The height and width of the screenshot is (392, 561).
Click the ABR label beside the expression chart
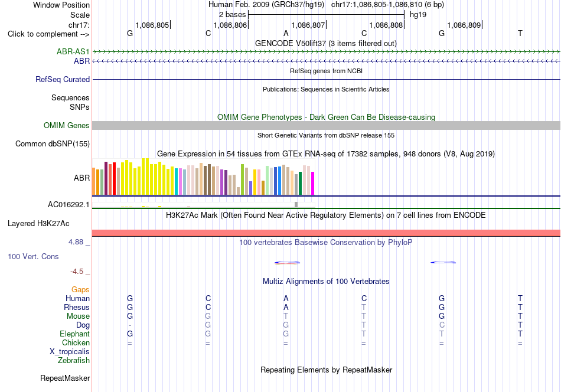click(x=82, y=178)
